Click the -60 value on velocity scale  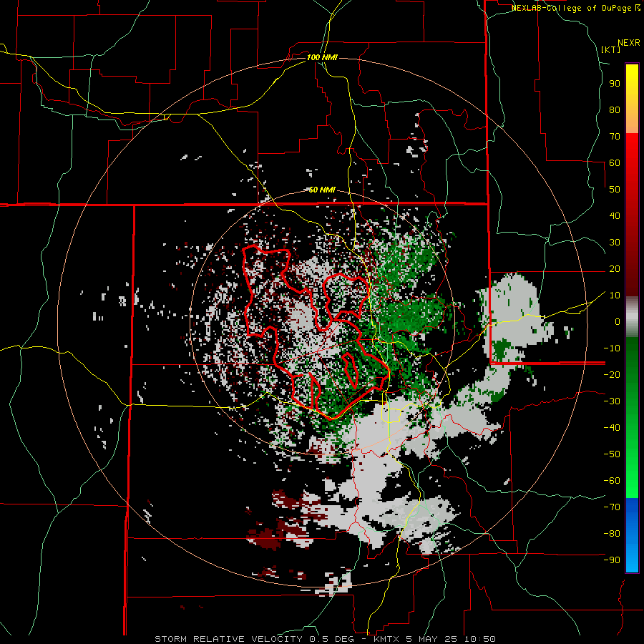612,481
